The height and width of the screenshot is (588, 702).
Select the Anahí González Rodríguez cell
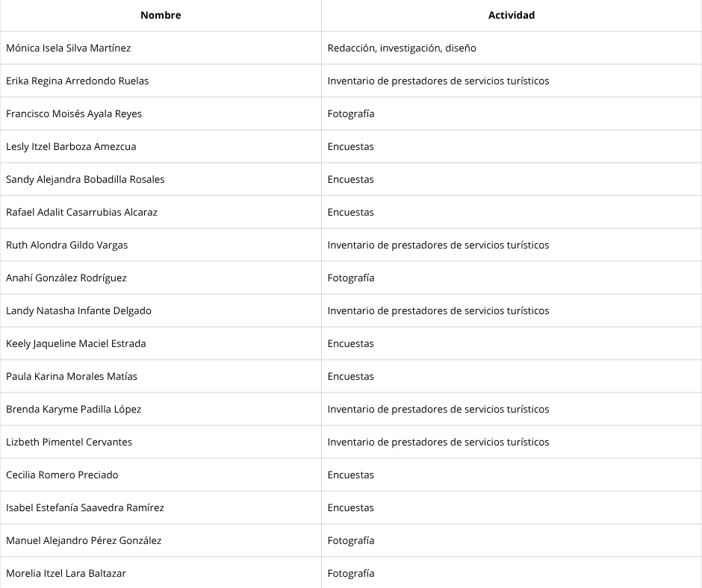(x=66, y=278)
